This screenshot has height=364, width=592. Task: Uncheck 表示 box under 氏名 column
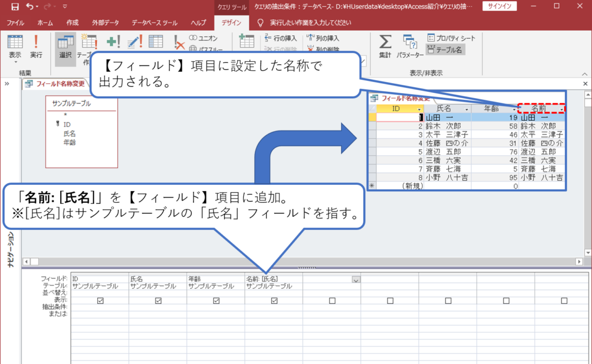click(158, 300)
